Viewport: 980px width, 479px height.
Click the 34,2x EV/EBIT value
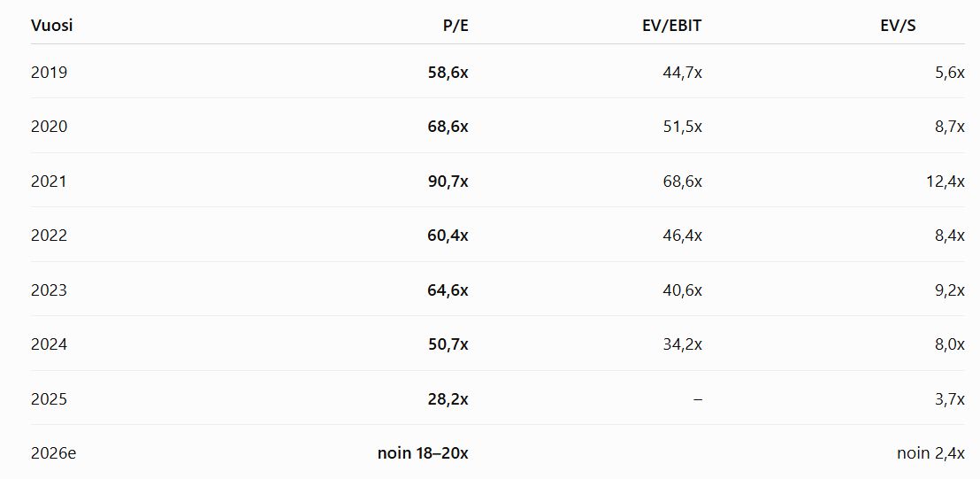[683, 344]
